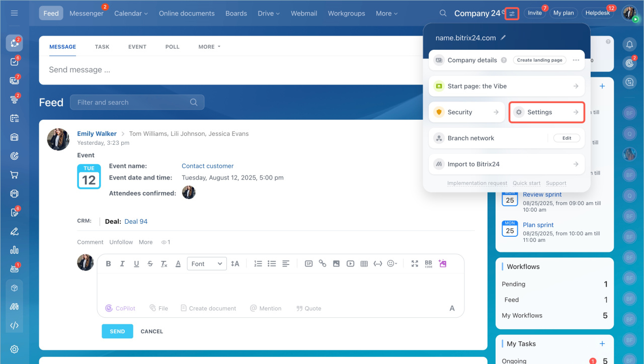The height and width of the screenshot is (364, 644).
Task: Click the Insert video icon
Action: click(350, 263)
